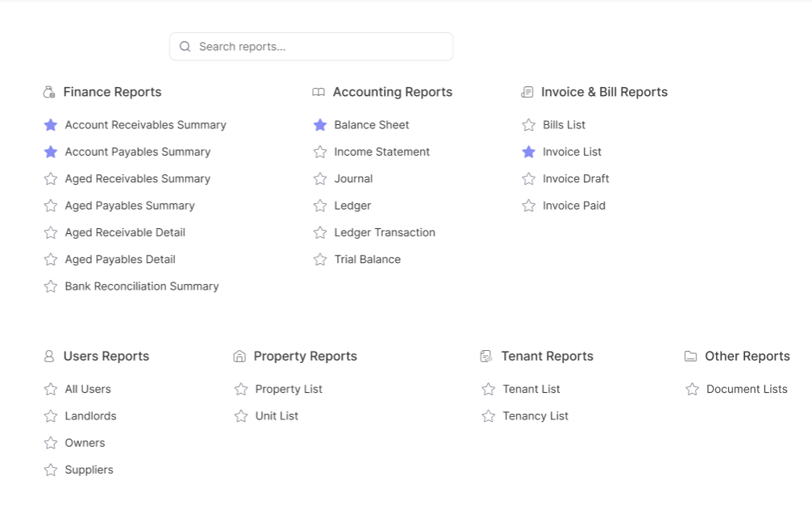
Task: Open Bank Reconciliation Summary report
Action: [142, 286]
